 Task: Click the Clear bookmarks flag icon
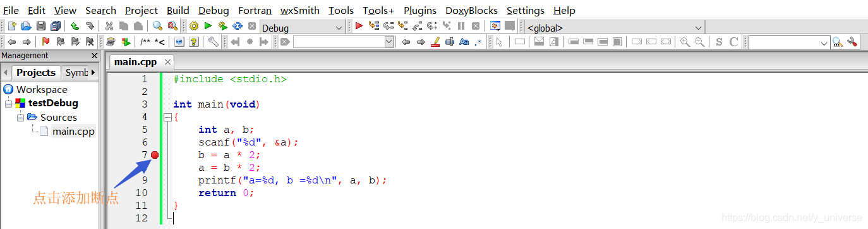coord(90,42)
